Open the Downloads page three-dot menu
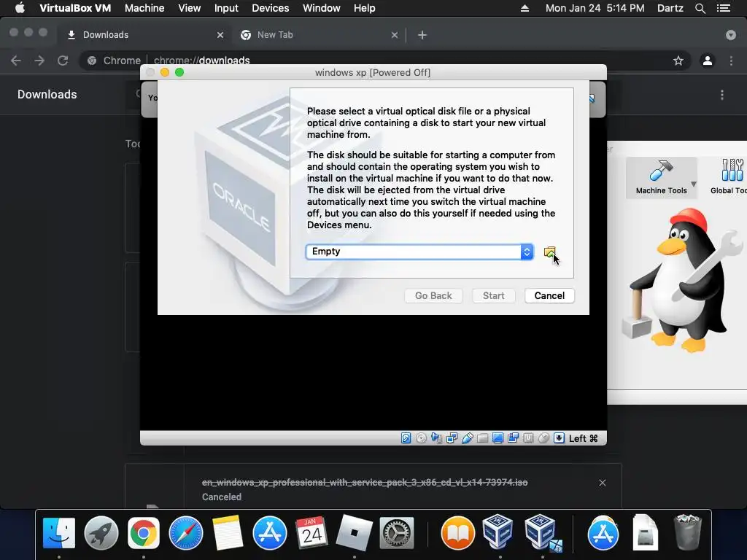This screenshot has width=747, height=560. click(722, 95)
